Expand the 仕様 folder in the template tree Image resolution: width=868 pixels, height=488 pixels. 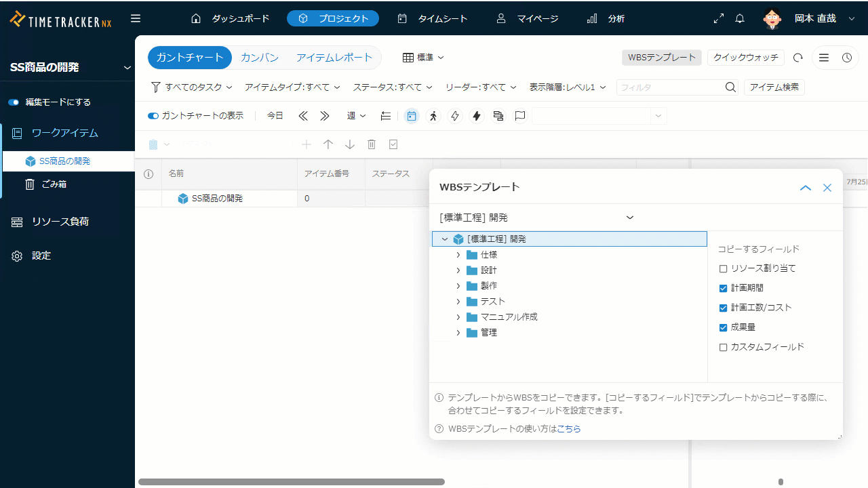pyautogui.click(x=458, y=255)
